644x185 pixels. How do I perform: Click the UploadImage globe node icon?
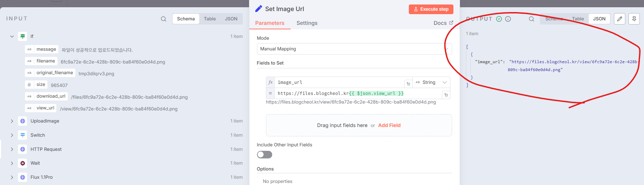tap(22, 121)
